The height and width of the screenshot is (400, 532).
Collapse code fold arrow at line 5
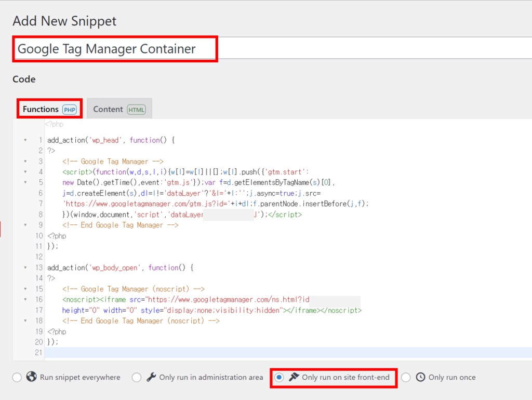click(25, 182)
